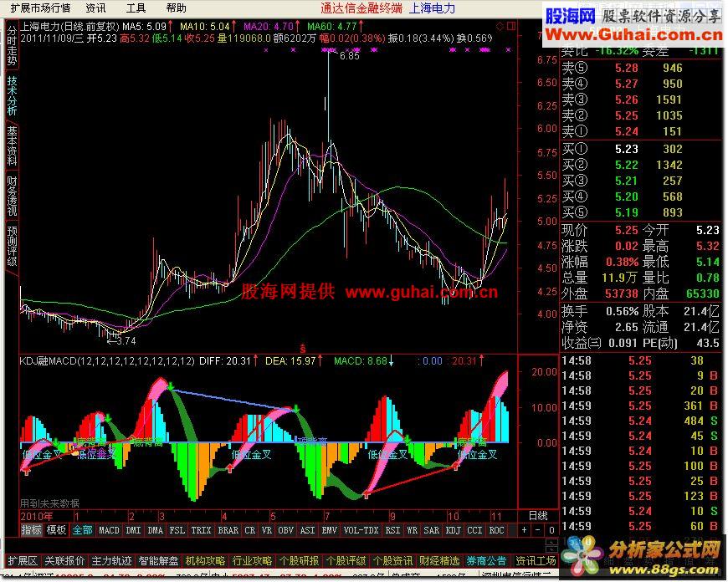Open the 财经精选 bottom tab
728x582 pixels.
(440, 560)
